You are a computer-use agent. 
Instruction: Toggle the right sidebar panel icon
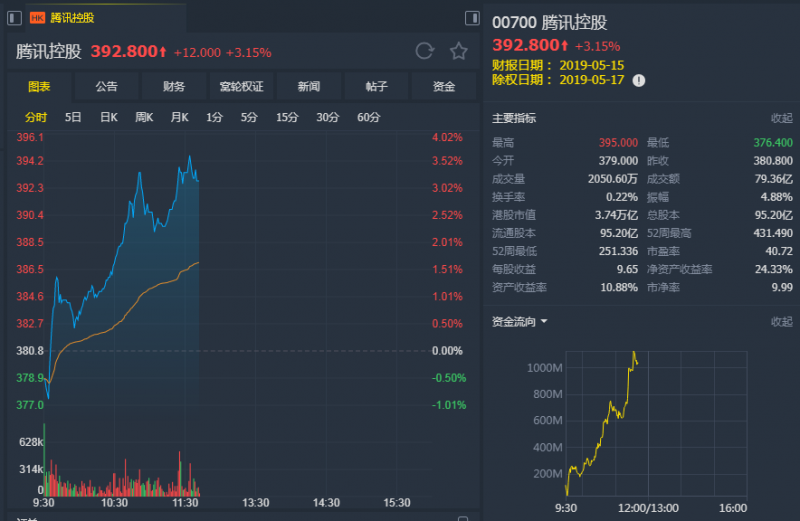point(472,18)
